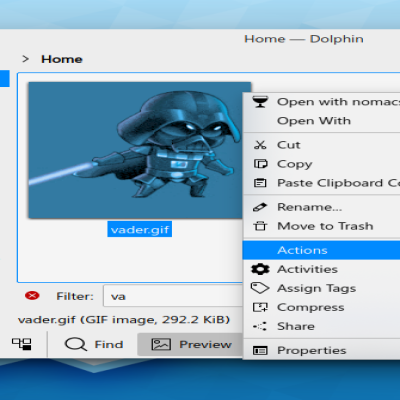
Task: Choose Move to Trash
Action: click(322, 226)
